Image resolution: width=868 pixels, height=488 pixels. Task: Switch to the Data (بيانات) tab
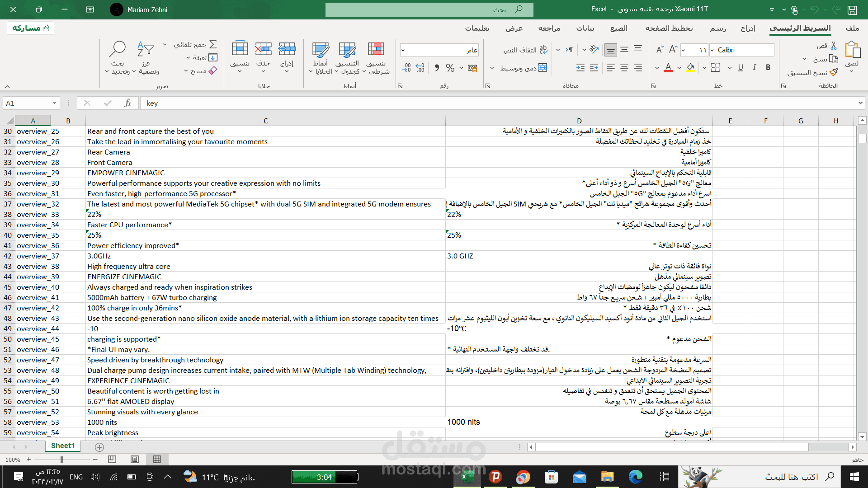click(585, 28)
